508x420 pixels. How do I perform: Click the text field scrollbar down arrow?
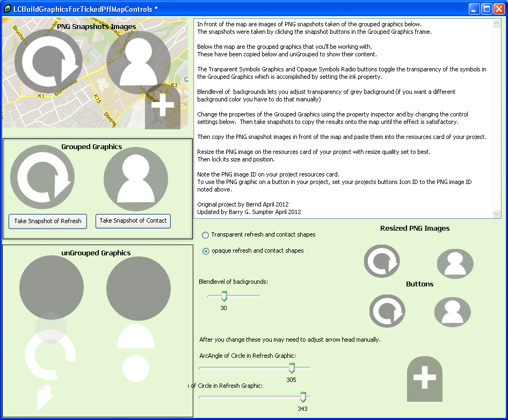coord(496,213)
